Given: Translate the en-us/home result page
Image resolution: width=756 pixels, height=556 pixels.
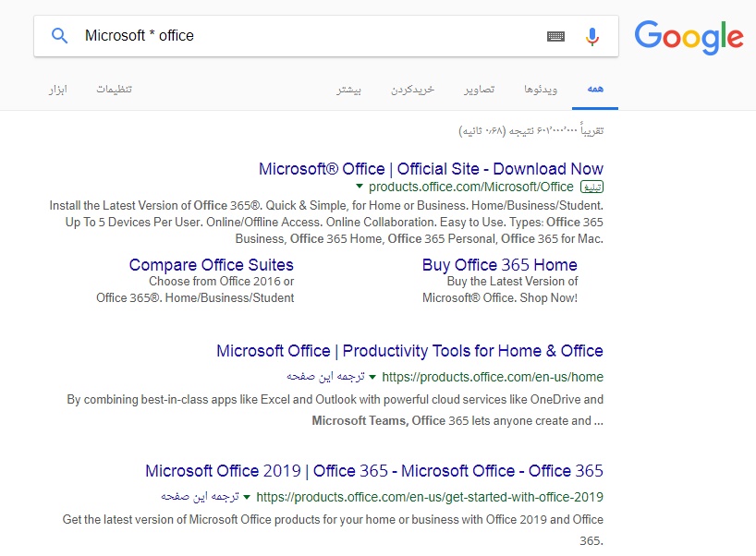Looking at the screenshot, I should click(x=325, y=376).
